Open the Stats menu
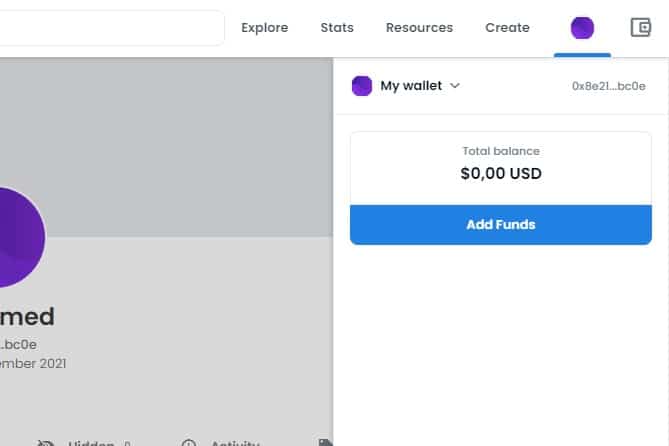Screen dimensions: 669x446 (x=337, y=28)
